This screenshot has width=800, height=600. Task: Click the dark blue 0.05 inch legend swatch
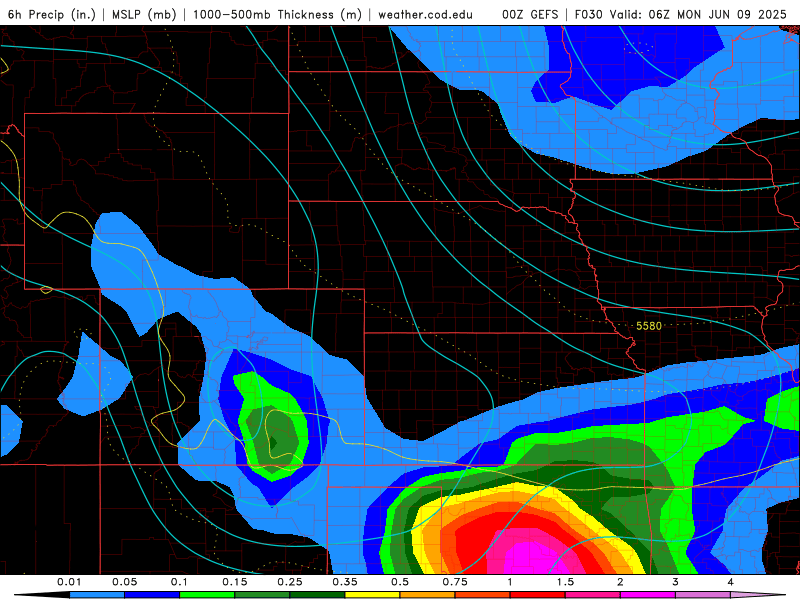tap(152, 595)
